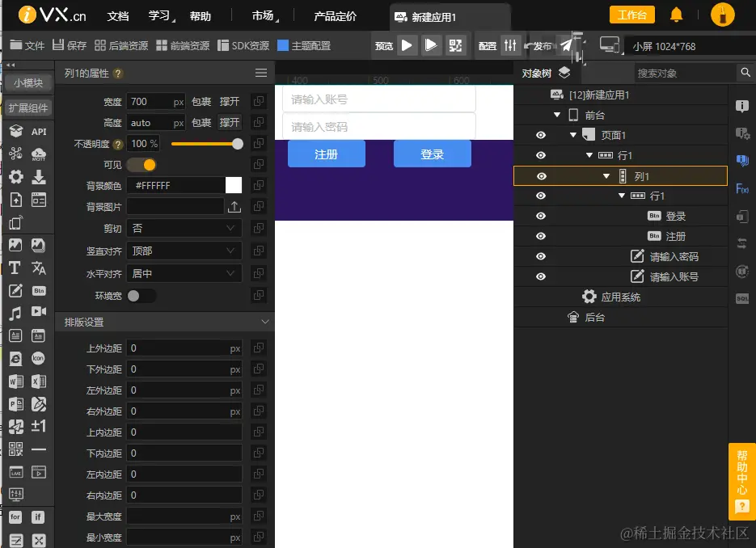Select the Word document component icon
Screen dimensions: 756x548
click(x=15, y=381)
